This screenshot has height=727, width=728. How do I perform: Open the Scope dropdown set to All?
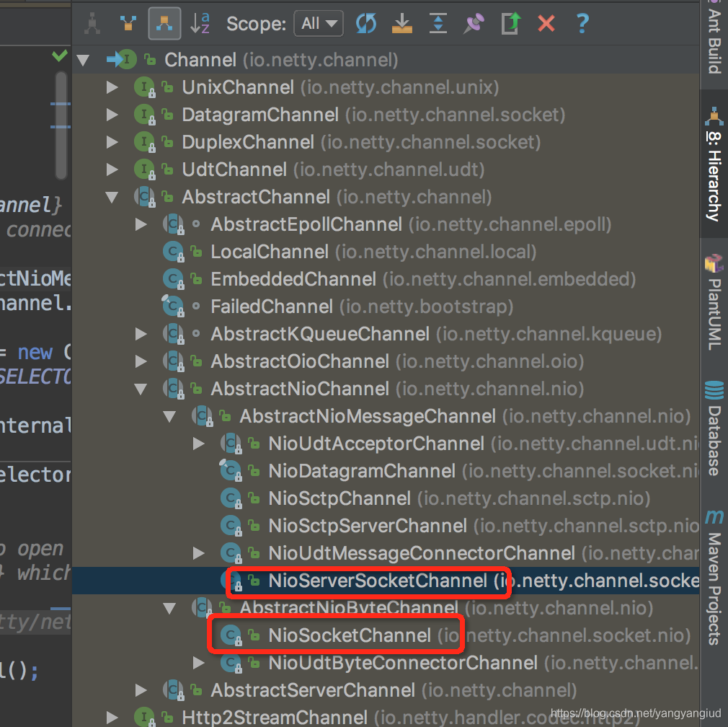(319, 23)
